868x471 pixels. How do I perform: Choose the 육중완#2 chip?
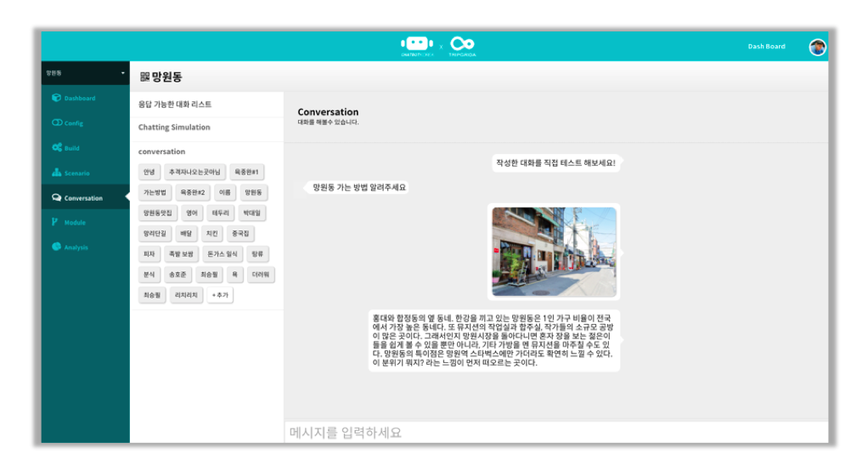click(x=193, y=192)
